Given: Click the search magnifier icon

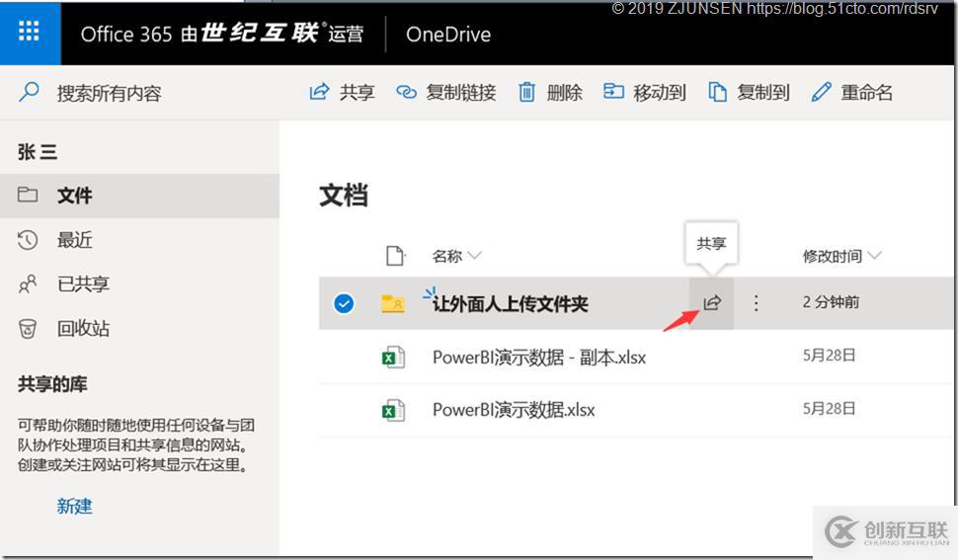Looking at the screenshot, I should coord(29,93).
